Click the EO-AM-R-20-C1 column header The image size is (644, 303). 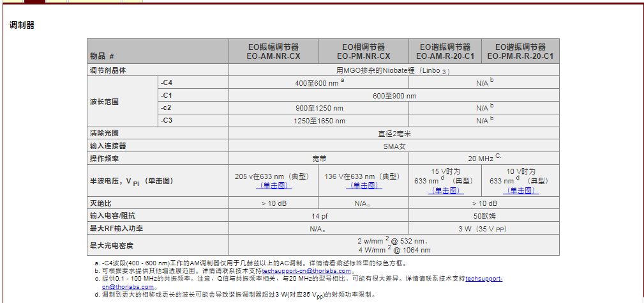[x=445, y=52]
